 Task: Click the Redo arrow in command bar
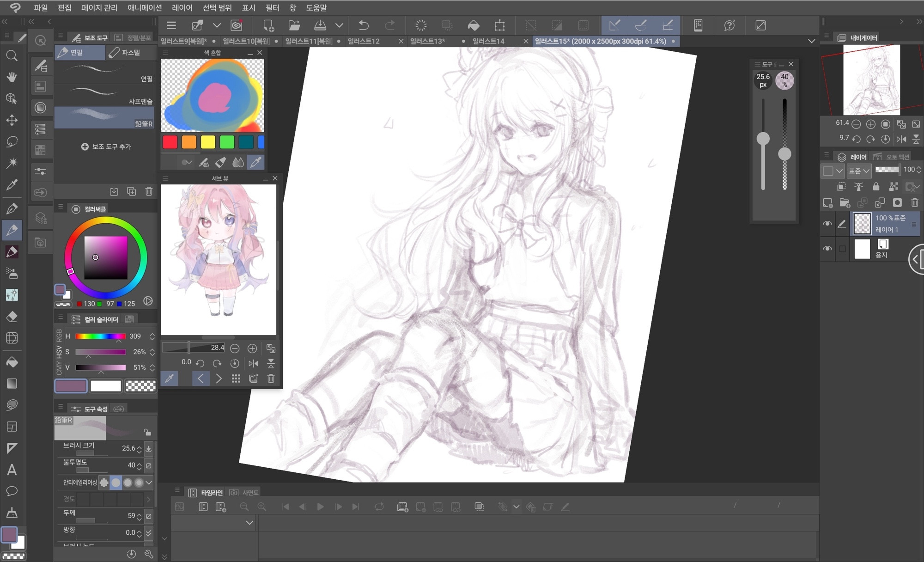[x=390, y=25]
